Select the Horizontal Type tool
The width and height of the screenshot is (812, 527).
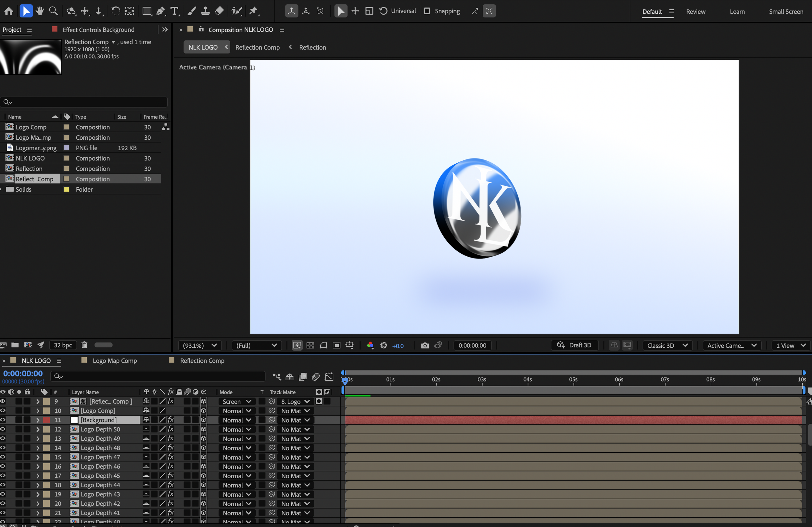pos(174,11)
